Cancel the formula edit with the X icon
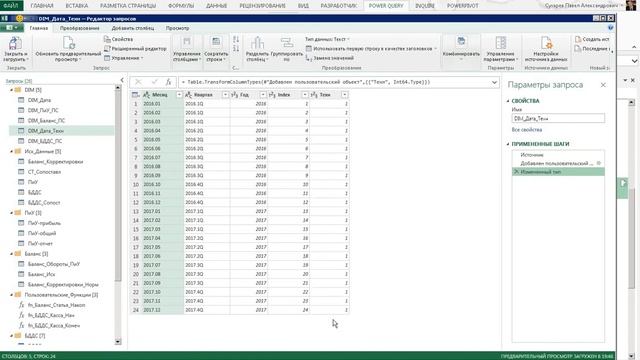 [x=138, y=82]
